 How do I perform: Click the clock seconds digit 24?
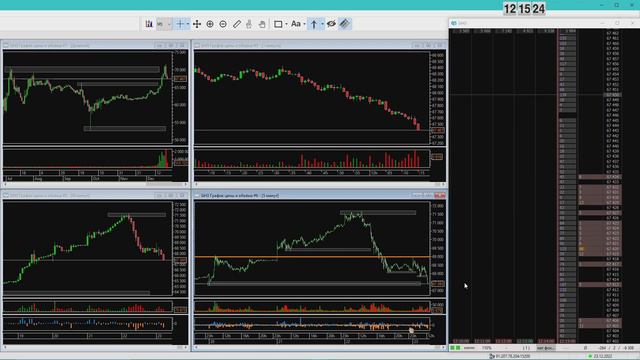[539, 9]
